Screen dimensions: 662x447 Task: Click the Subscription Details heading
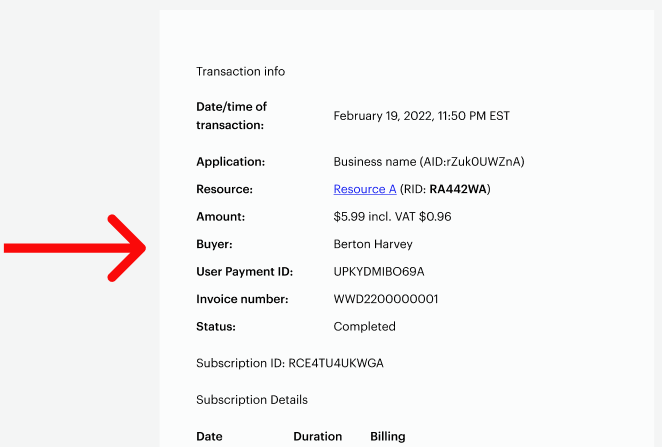252,400
